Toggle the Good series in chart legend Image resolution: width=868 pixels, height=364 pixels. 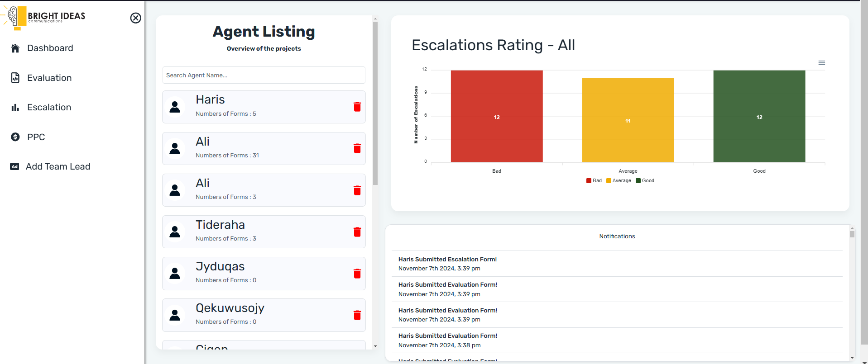click(645, 181)
